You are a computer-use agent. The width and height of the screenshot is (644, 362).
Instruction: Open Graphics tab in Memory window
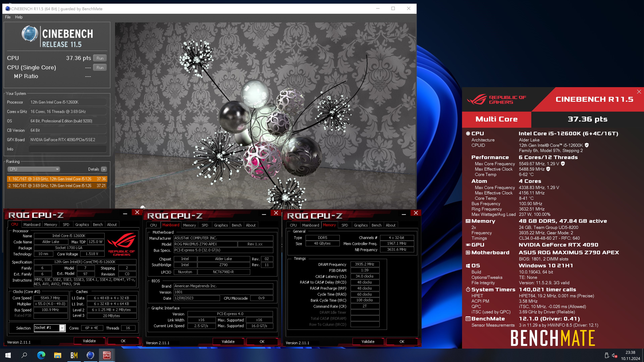click(361, 225)
